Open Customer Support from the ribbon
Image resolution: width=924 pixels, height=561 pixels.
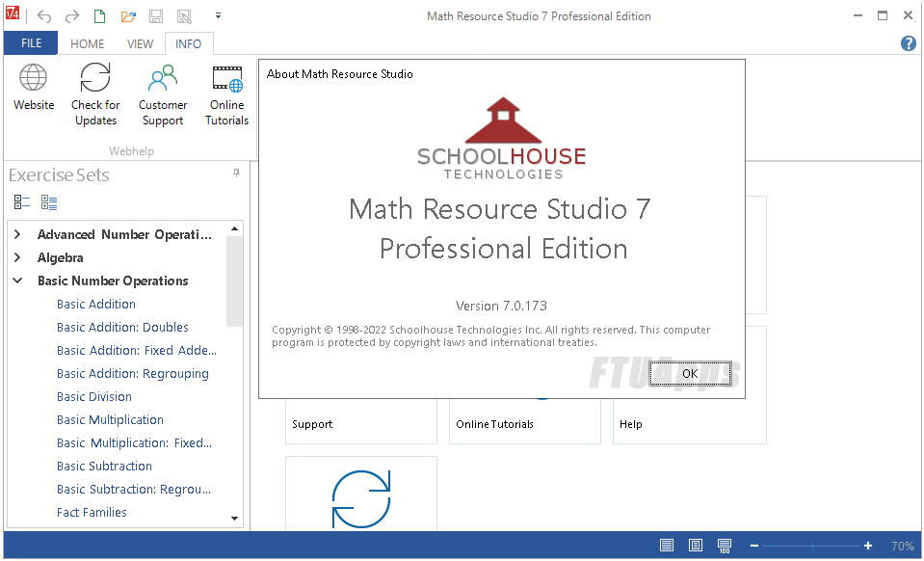pyautogui.click(x=163, y=94)
